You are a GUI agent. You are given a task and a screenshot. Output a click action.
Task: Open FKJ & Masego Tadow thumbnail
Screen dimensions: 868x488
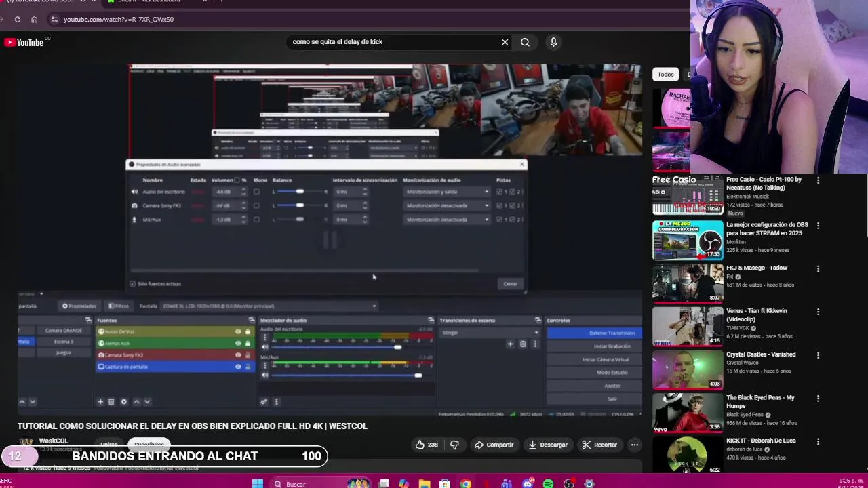[x=688, y=283]
